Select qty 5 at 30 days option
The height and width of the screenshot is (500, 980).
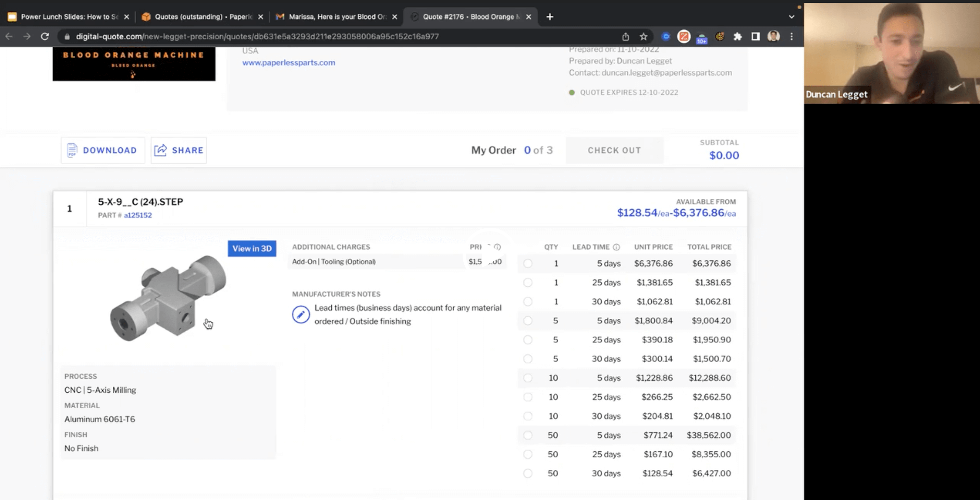coord(528,359)
